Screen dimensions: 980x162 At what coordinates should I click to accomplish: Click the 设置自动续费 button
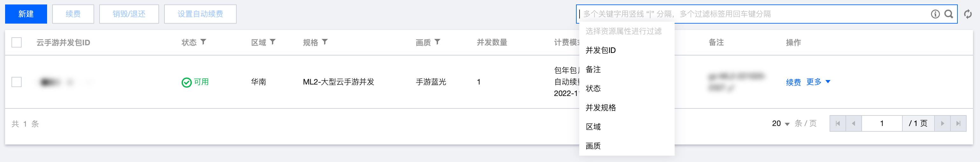pos(200,14)
